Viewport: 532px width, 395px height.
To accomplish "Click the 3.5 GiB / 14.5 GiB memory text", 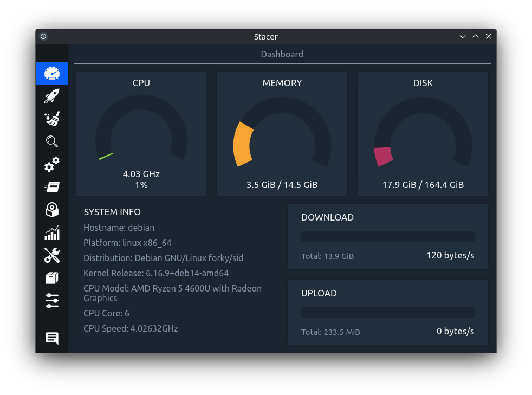I will coord(282,185).
